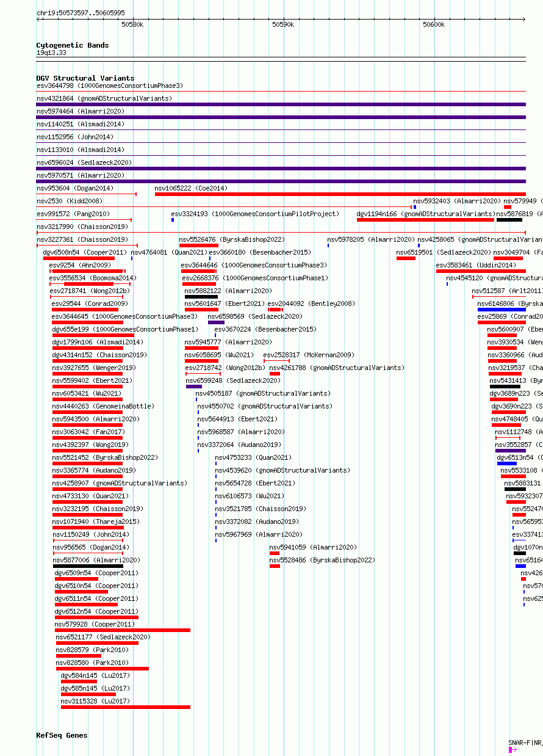Open variant nsv5941059 (Almarri2020)

click(314, 547)
